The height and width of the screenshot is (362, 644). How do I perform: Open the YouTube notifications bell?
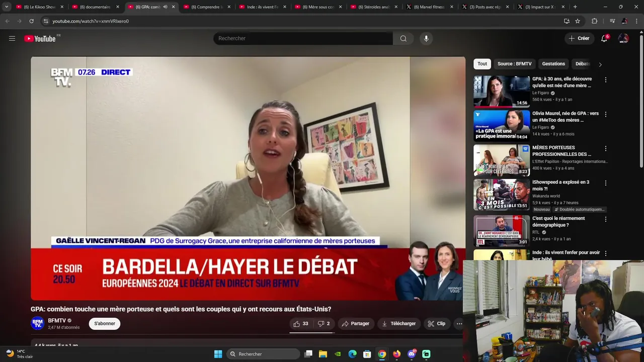(x=604, y=38)
